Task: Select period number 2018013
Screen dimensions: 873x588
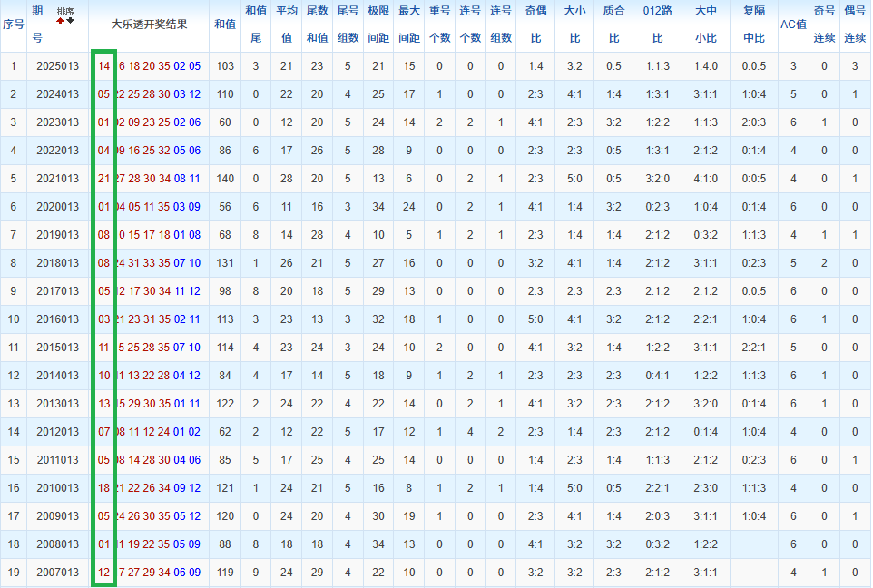Action: tap(58, 263)
